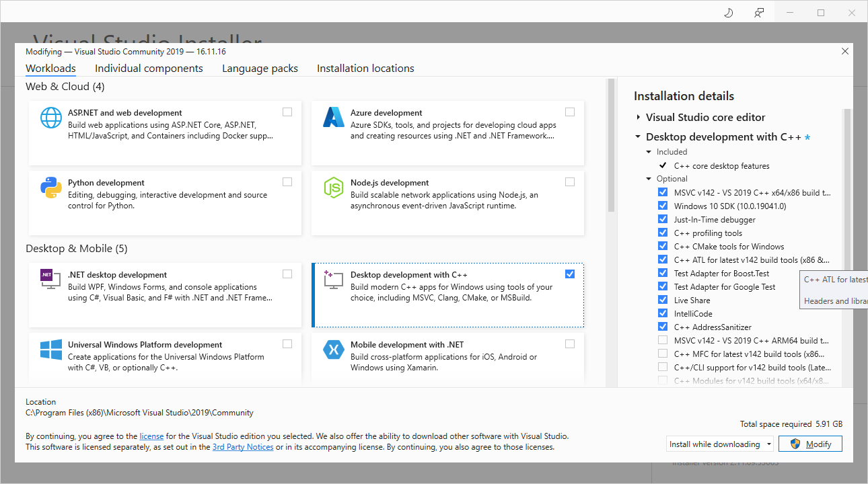Switch to Individual components tab
Screen dimensions: 868x484
tap(149, 69)
